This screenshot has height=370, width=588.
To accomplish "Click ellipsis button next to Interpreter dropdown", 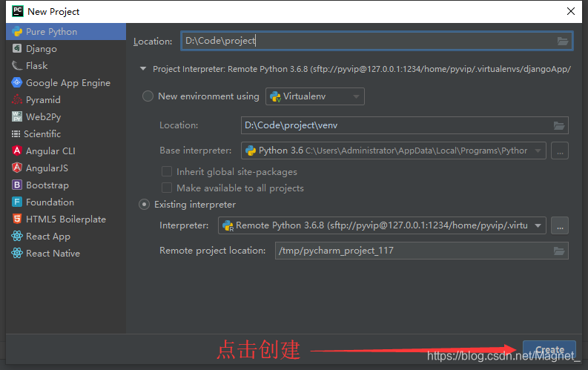I will click(x=560, y=225).
